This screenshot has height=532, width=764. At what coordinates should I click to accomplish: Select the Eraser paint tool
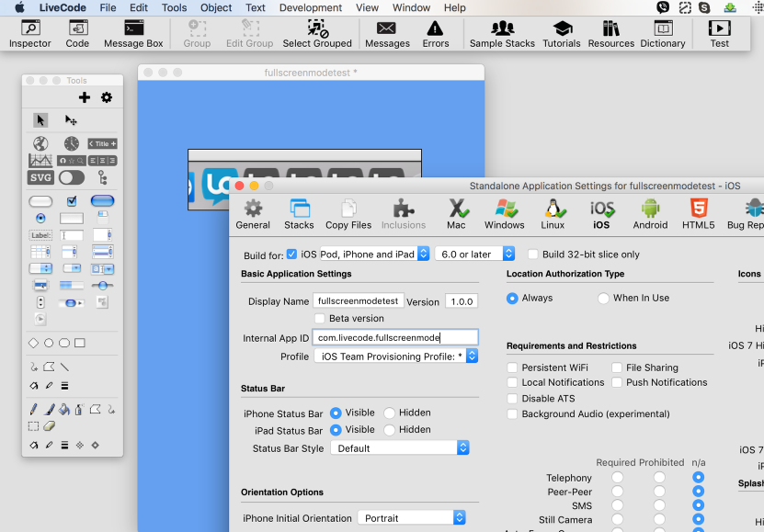[x=50, y=426]
